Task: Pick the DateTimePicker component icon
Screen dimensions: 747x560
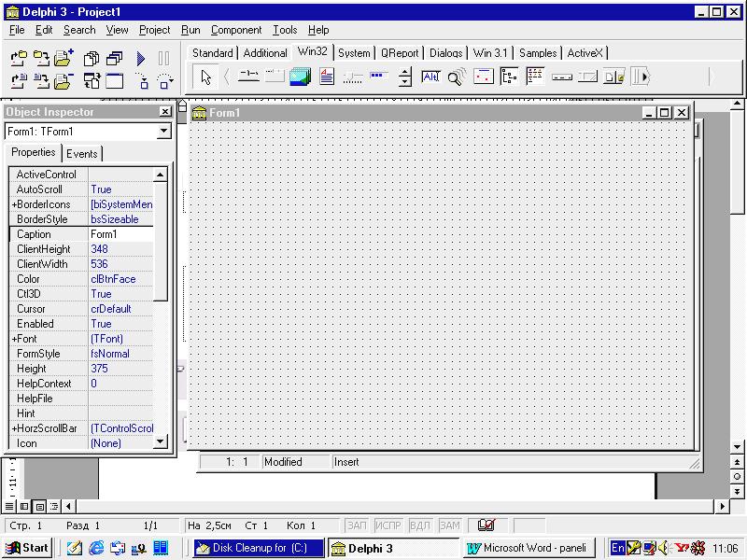Action: [483, 77]
